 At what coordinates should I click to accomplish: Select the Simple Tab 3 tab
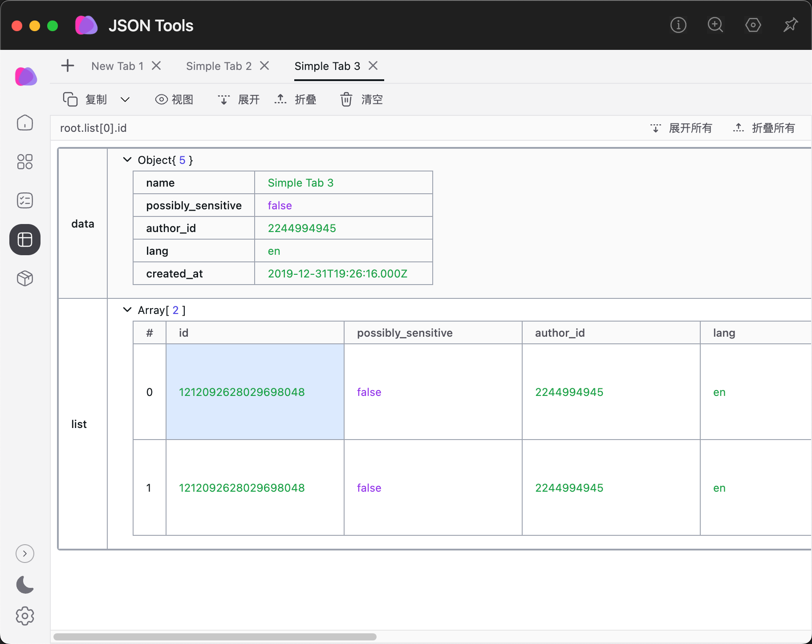327,66
